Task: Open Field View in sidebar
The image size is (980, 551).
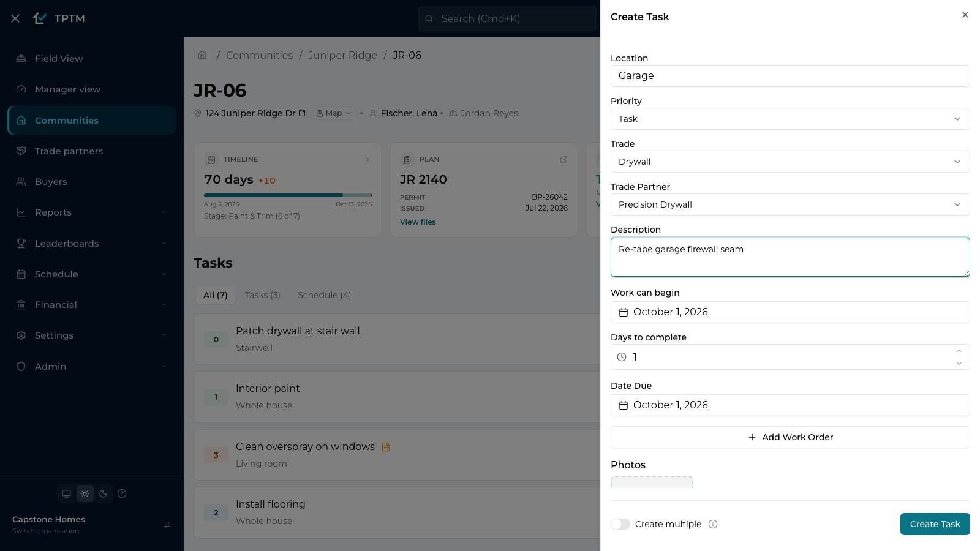Action: (x=92, y=59)
